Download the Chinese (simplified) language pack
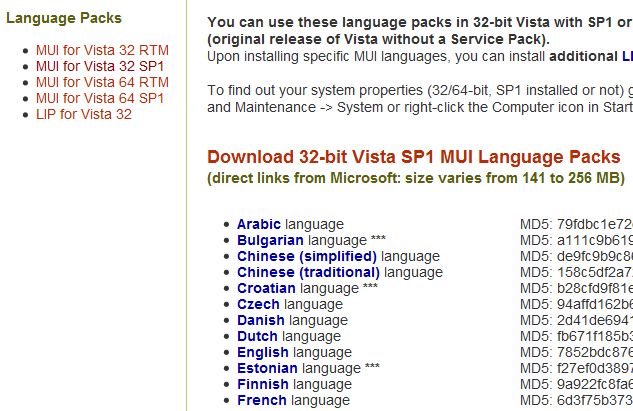This screenshot has height=411, width=633. coord(307,256)
